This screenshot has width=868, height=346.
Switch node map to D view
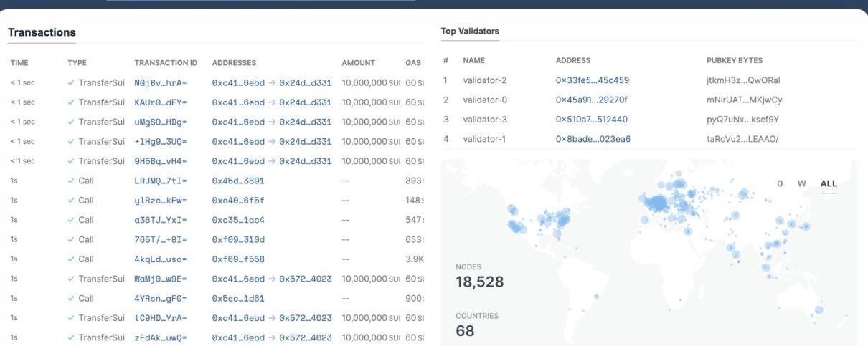point(780,183)
